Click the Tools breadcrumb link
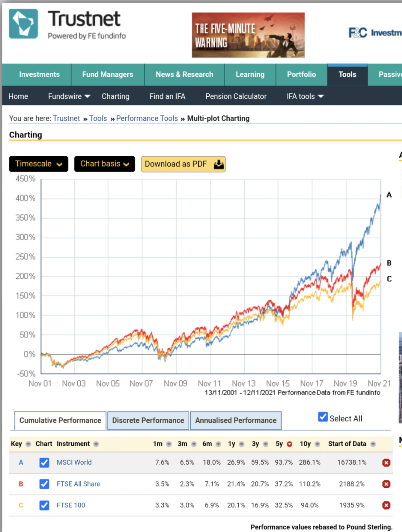This screenshot has width=402, height=532. [x=98, y=118]
